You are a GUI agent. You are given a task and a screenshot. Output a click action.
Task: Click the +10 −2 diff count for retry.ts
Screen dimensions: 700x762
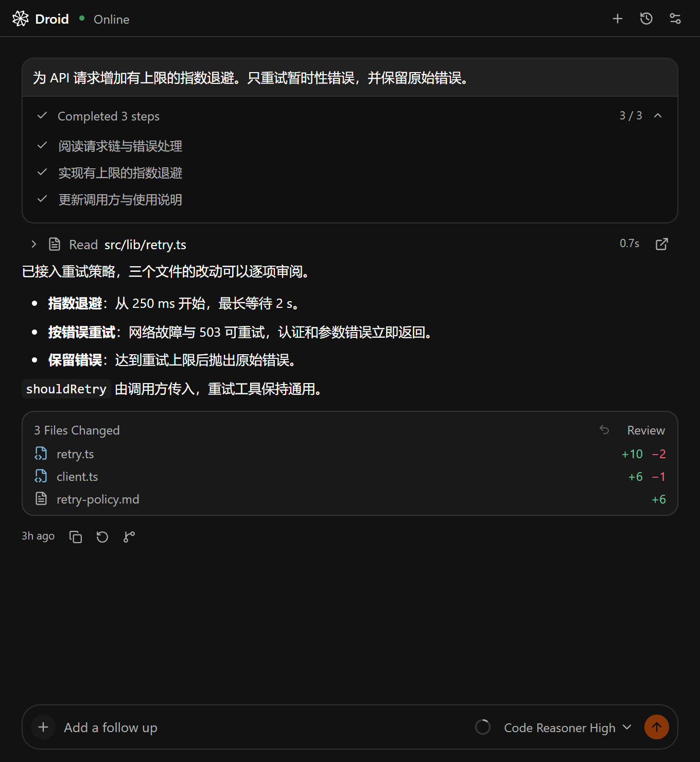(x=643, y=454)
